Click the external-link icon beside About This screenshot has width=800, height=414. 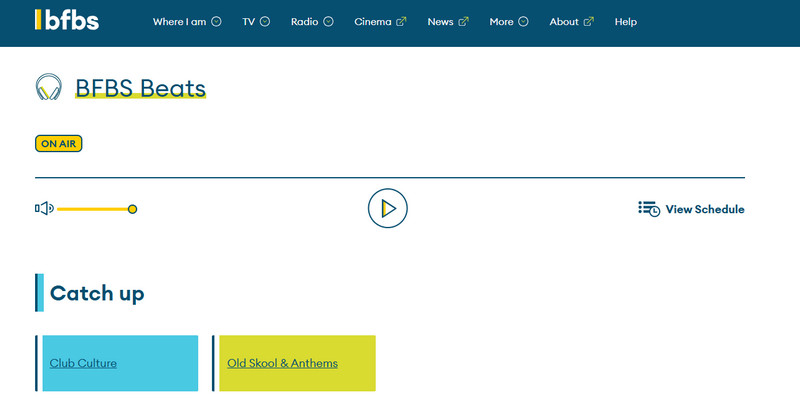(589, 21)
